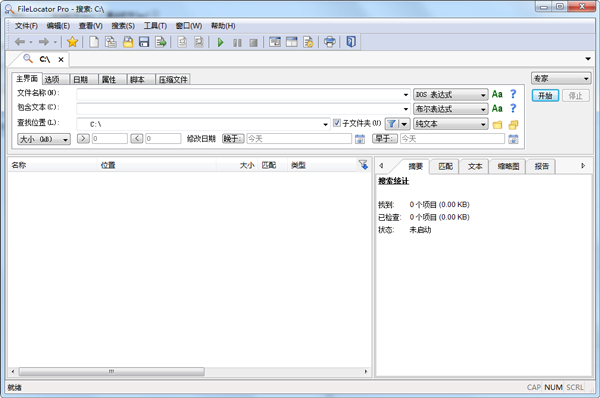Click the document settings gear toolbar icon
This screenshot has width=600, height=398.
click(308, 42)
